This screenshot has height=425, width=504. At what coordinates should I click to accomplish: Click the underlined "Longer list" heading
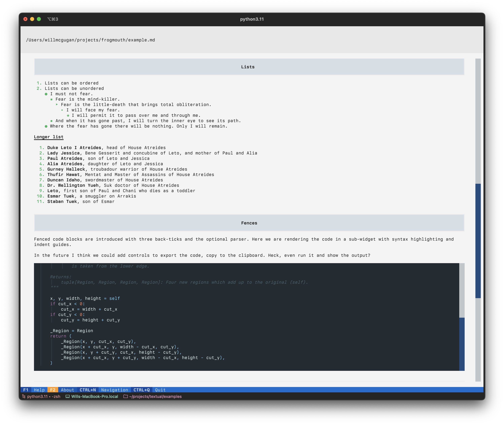(49, 137)
